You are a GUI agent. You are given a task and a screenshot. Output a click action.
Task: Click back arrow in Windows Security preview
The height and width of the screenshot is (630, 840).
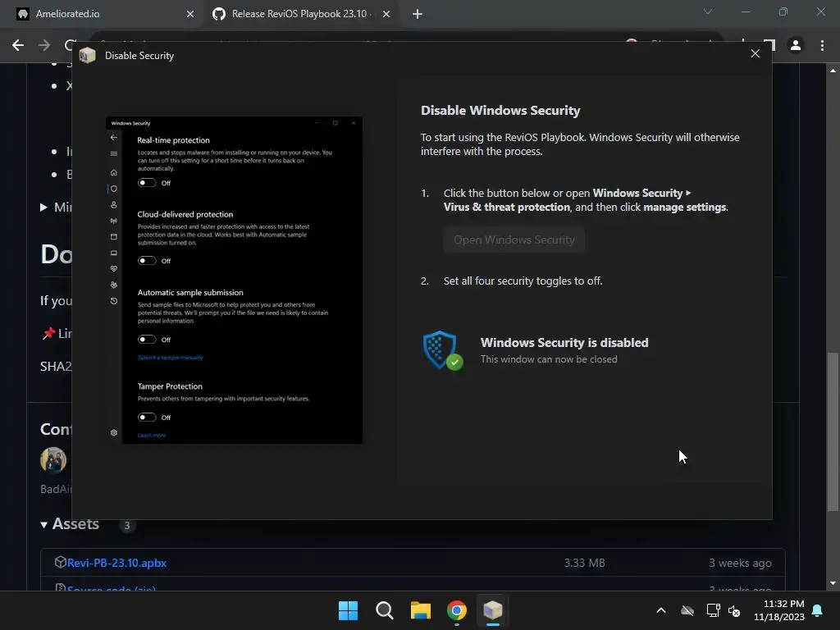[113, 138]
